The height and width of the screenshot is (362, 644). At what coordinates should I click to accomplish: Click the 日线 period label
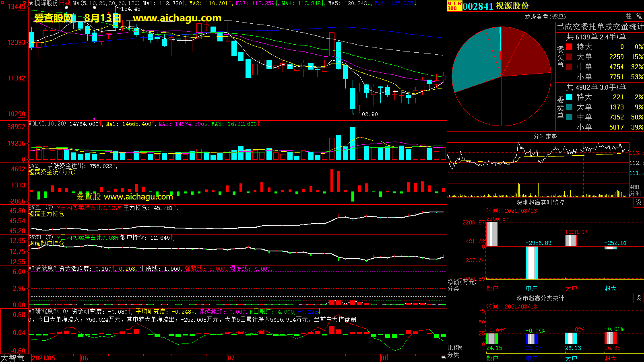(x=65, y=3)
